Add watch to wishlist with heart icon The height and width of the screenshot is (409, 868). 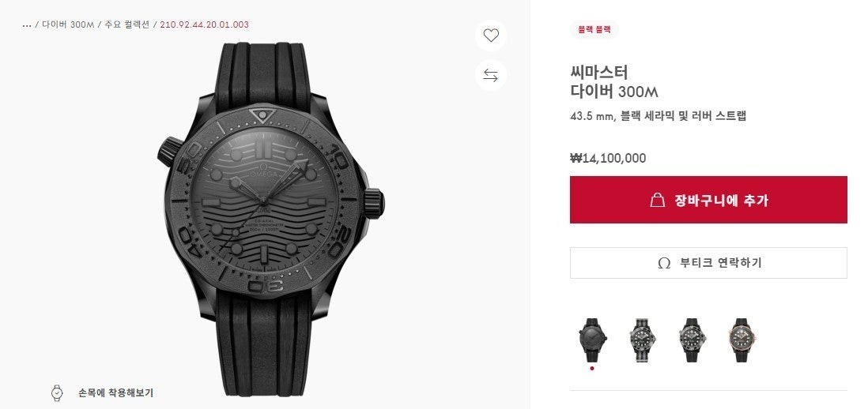tap(490, 36)
